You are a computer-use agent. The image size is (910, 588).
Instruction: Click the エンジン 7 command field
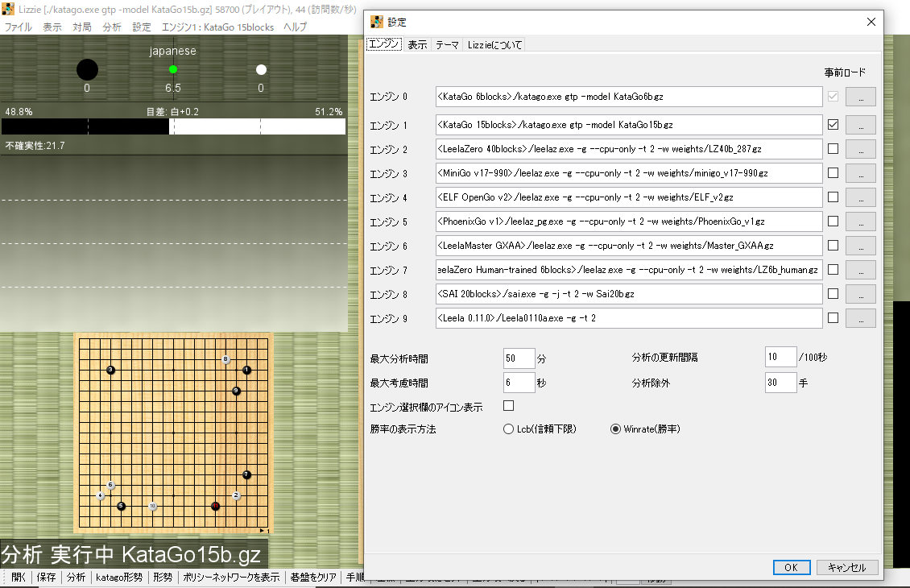[629, 270]
